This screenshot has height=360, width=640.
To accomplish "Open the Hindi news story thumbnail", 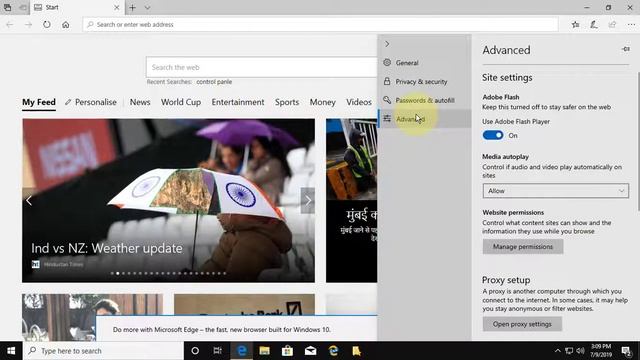I will [x=351, y=200].
